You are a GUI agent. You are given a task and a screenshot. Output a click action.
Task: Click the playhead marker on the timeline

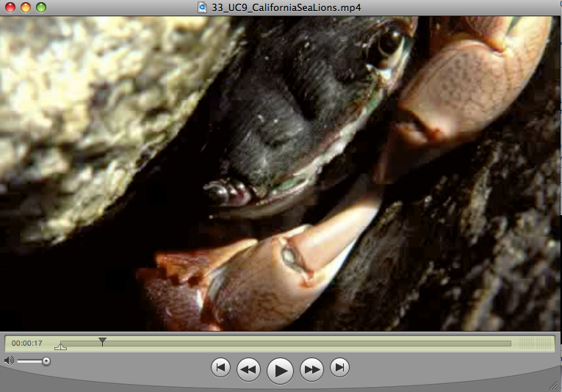[x=102, y=341]
